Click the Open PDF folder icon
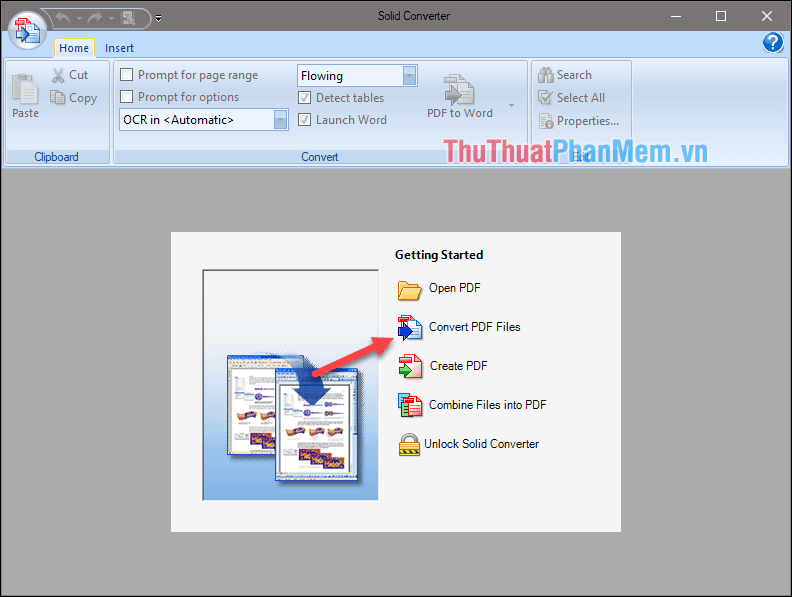The width and height of the screenshot is (792, 597). point(409,290)
